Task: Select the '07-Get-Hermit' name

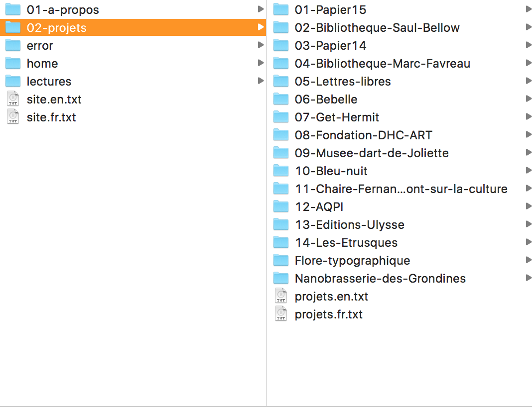Action: pyautogui.click(x=337, y=117)
